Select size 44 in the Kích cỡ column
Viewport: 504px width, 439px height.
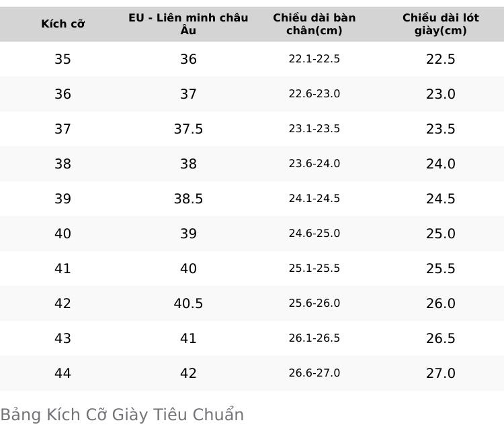pos(62,373)
